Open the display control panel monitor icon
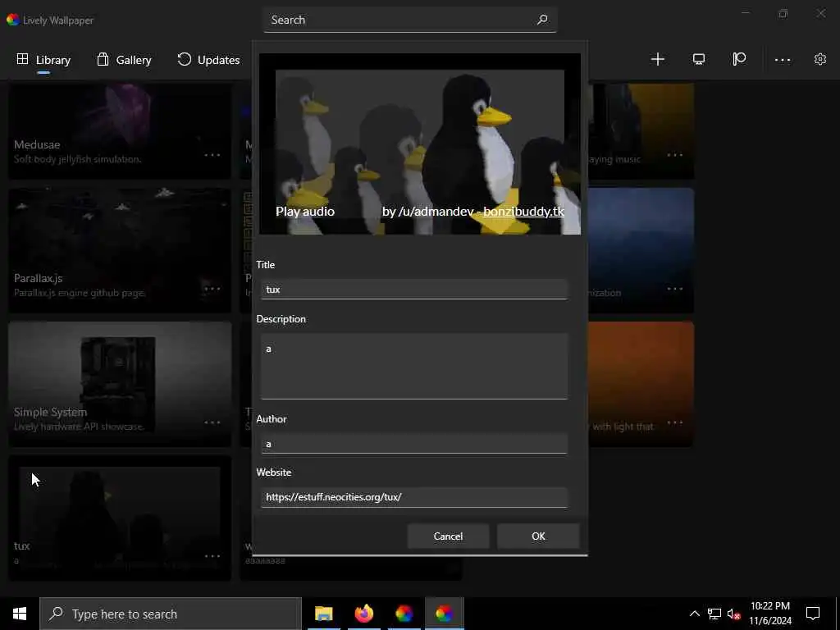The image size is (840, 630). (x=699, y=59)
